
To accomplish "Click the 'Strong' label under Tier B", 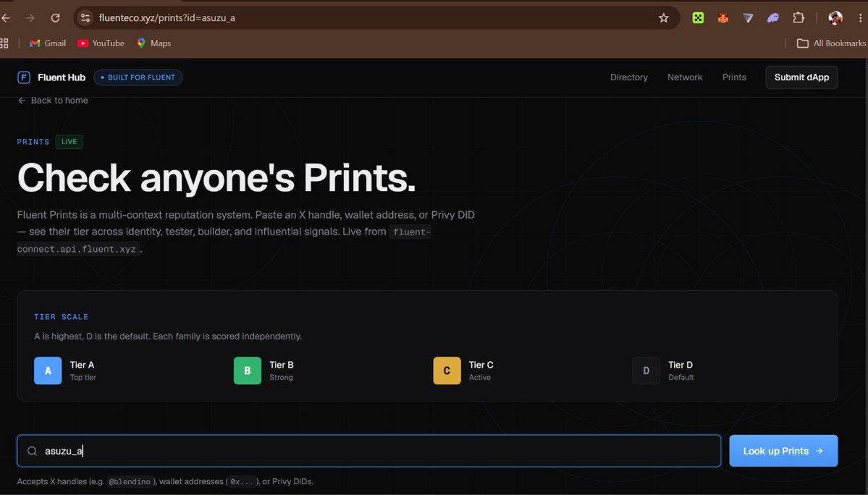I will point(281,377).
